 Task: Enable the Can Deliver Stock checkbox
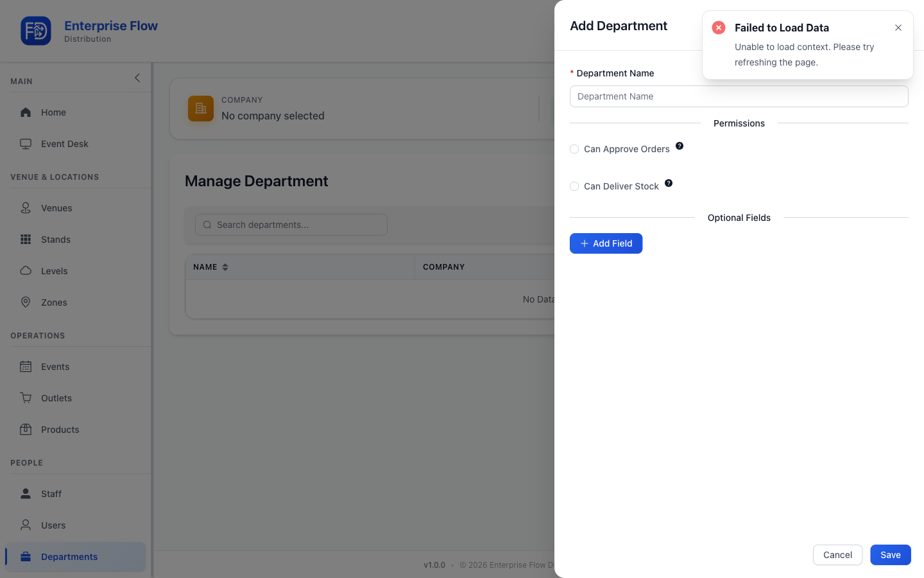[574, 186]
